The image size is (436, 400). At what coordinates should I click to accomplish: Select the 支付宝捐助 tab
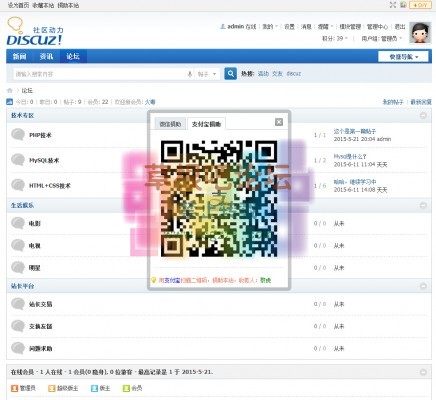click(206, 124)
